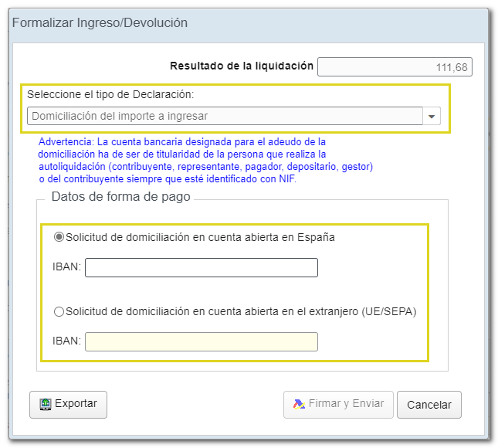Click the Exportar spreadsheet icon
Image resolution: width=498 pixels, height=448 pixels.
(45, 404)
